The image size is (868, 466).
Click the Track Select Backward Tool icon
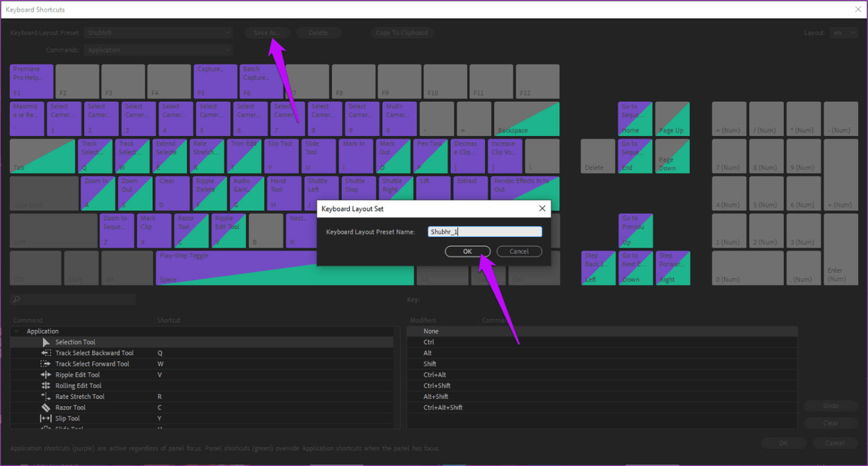[x=46, y=353]
